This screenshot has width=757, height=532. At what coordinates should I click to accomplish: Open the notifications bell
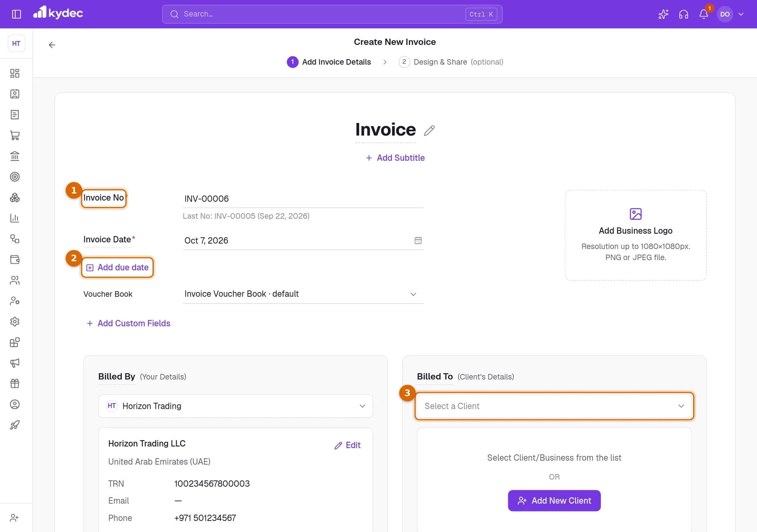point(703,14)
